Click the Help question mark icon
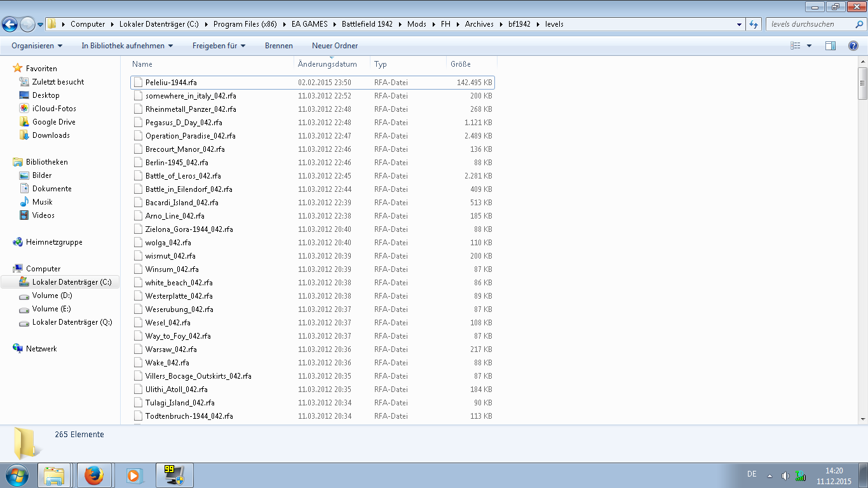Image resolution: width=868 pixels, height=488 pixels. [853, 46]
